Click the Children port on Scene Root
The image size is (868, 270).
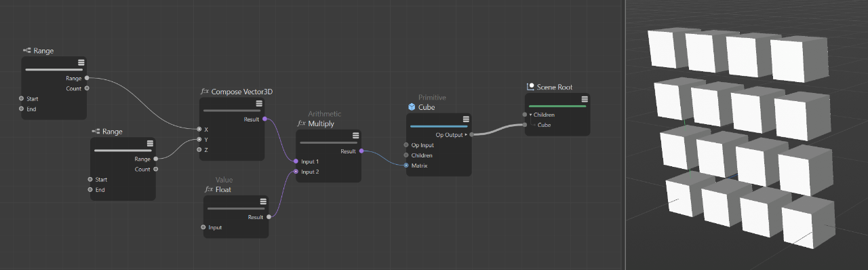point(525,115)
